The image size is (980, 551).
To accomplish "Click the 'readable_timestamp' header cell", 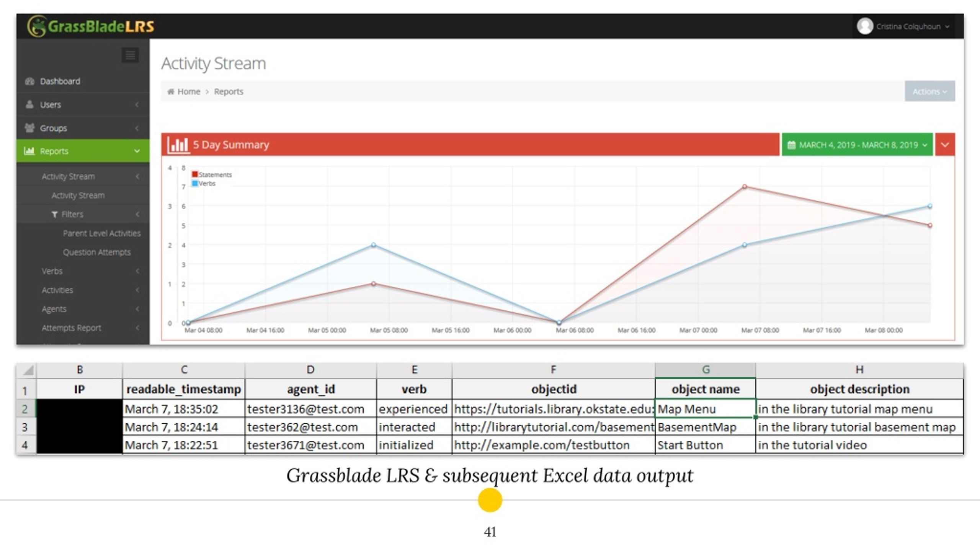I will (x=184, y=389).
